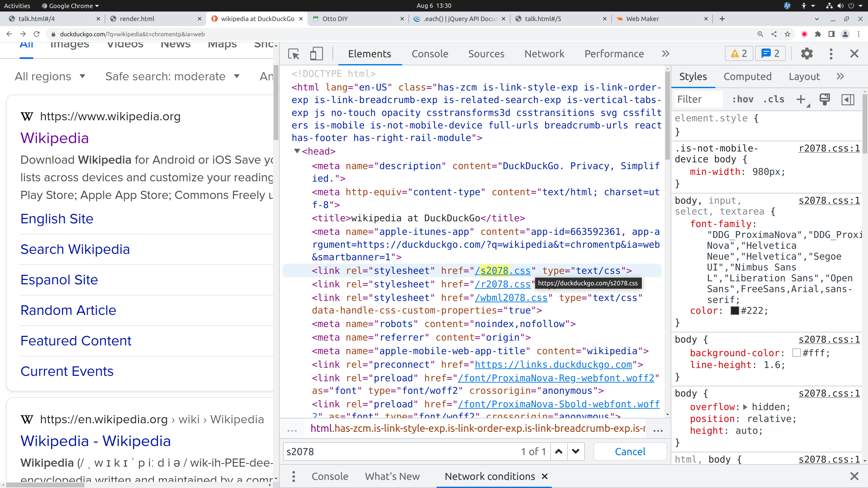Click the paintbrush rendering emulation icon
Screen dimensions: 868x488
pos(825,99)
